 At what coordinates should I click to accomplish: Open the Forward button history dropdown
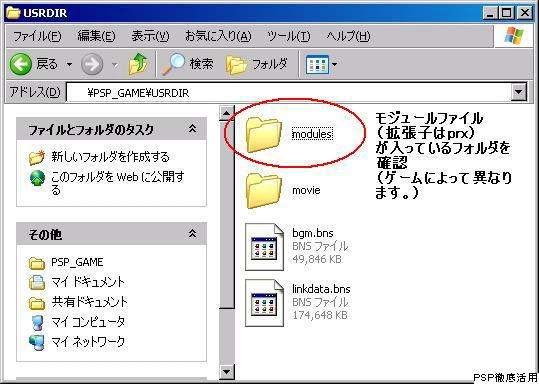coord(115,64)
